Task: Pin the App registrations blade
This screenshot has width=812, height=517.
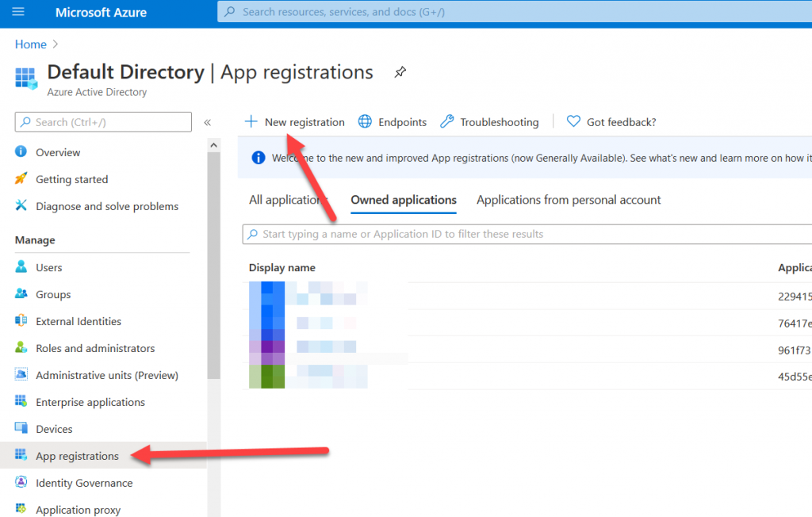Action: 400,72
